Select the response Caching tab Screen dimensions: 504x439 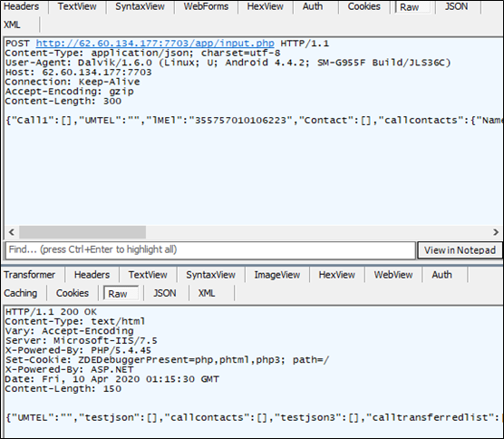coord(21,293)
